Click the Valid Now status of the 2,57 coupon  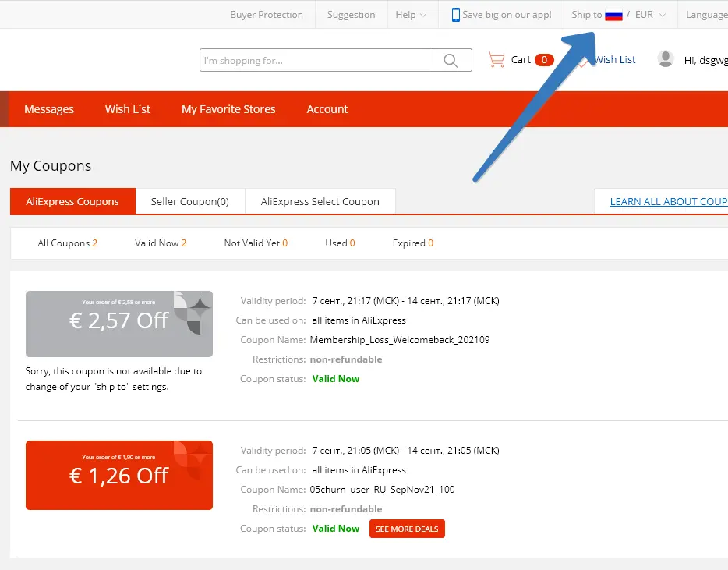tap(336, 379)
